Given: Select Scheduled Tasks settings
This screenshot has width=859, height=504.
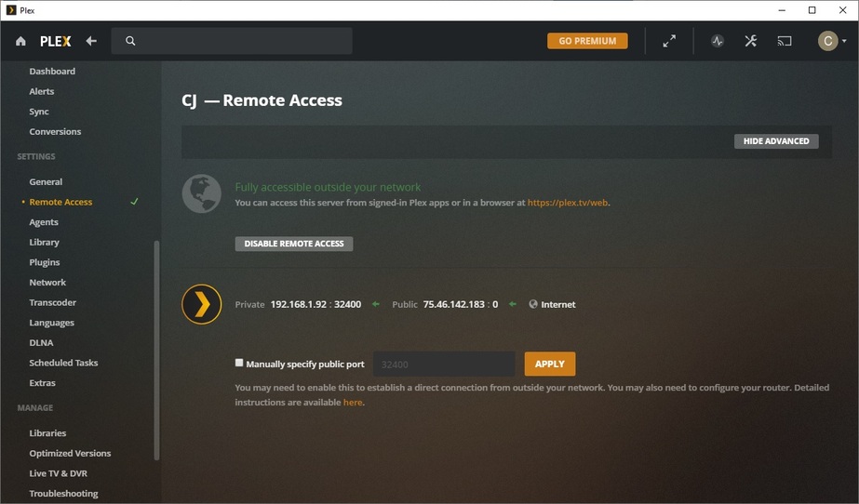Looking at the screenshot, I should (x=63, y=363).
